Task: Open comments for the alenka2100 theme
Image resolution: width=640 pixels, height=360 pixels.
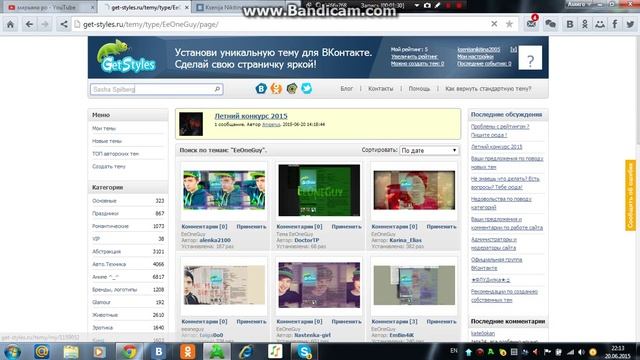Action: coord(204,227)
